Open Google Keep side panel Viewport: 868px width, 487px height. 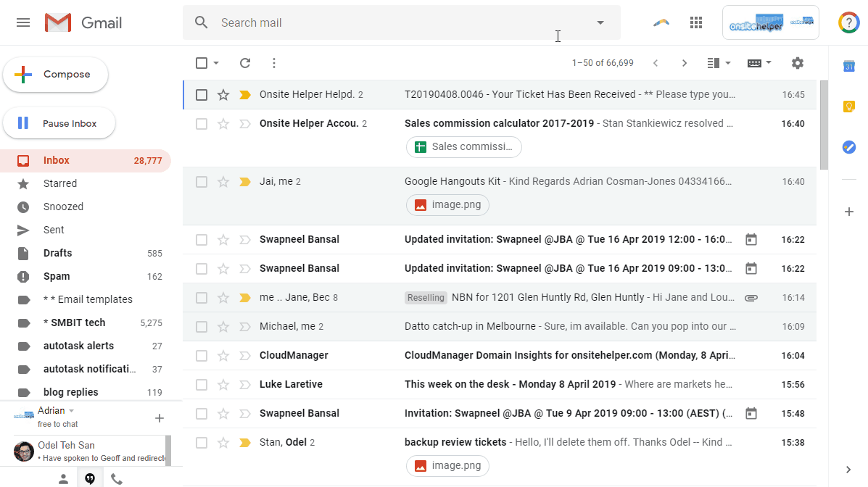tap(848, 107)
